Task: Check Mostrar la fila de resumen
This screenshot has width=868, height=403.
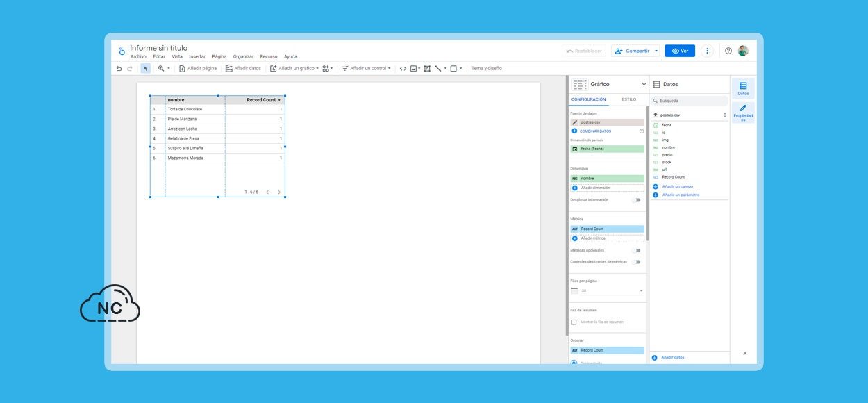Action: [574, 322]
